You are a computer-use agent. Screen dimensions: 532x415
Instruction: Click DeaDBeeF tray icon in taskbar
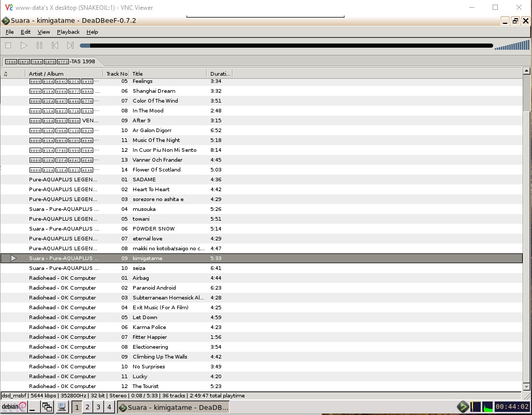(x=463, y=407)
